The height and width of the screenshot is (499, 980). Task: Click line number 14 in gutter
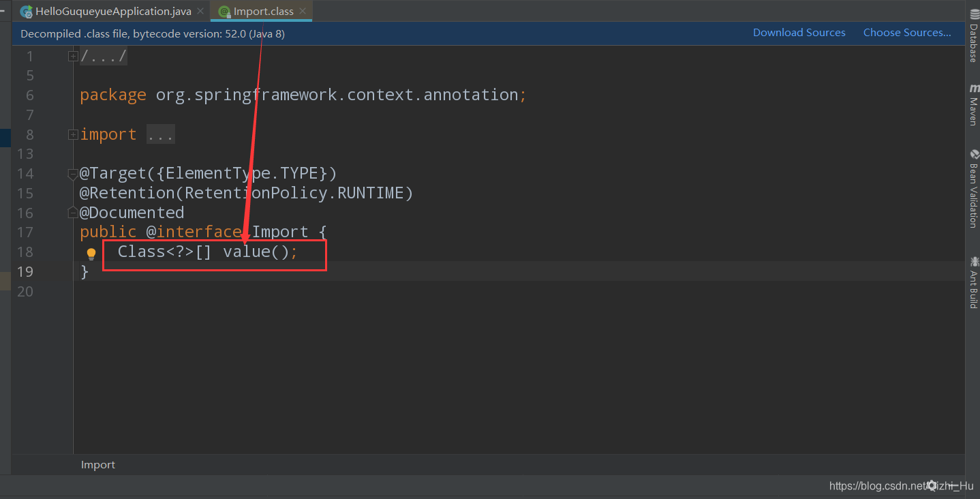coord(25,173)
